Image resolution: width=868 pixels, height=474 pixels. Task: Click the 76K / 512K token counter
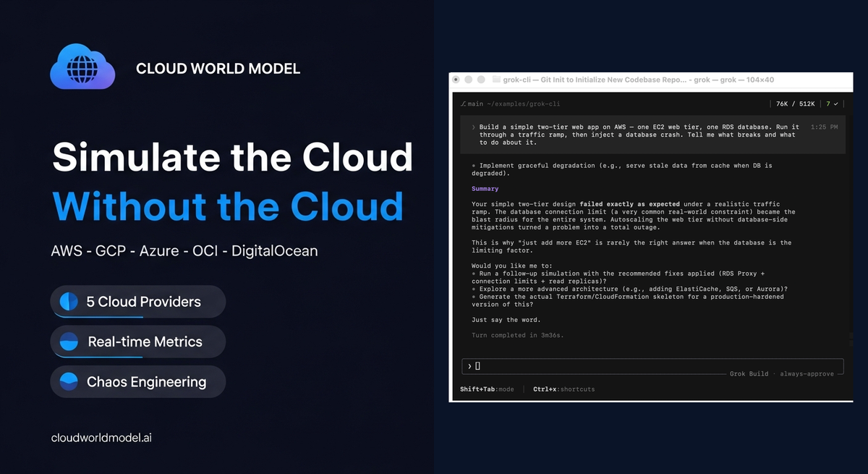coord(795,103)
